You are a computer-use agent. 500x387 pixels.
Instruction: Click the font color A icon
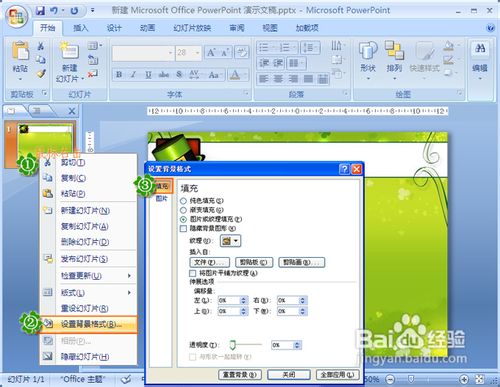click(235, 75)
